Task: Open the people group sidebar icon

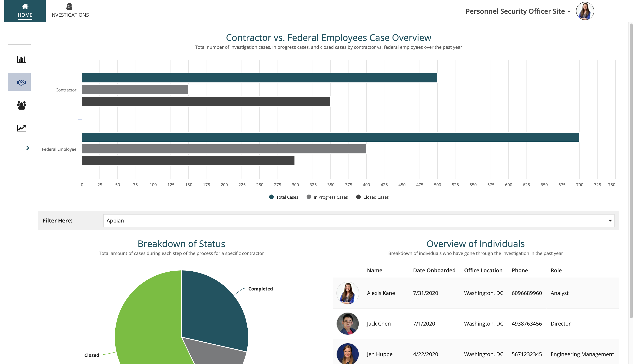Action: point(22,105)
